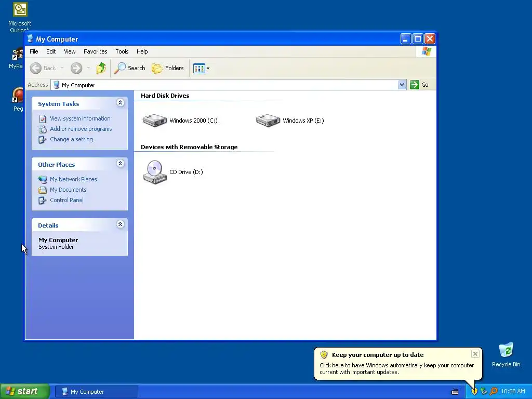Collapse the Details panel
Viewport: 532px width, 399px height.
click(x=120, y=224)
